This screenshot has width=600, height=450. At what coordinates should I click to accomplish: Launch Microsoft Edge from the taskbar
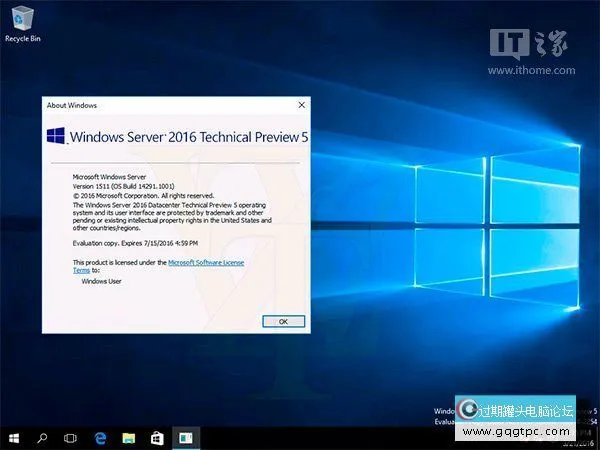click(100, 438)
